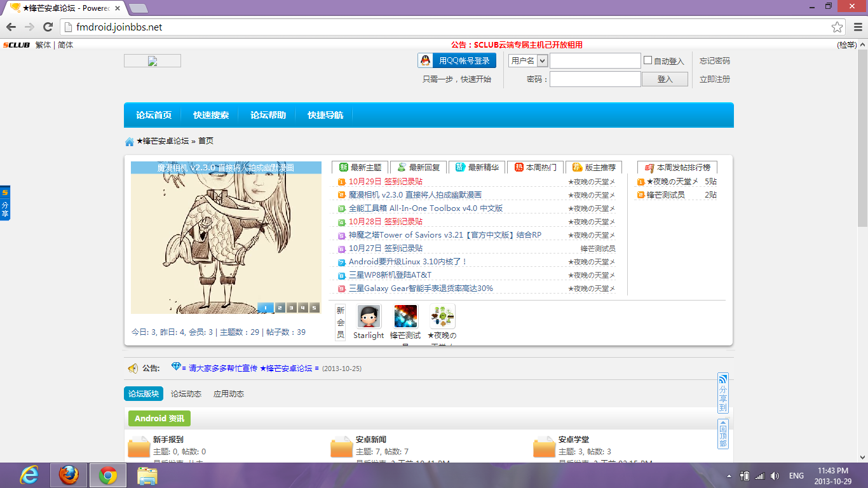Switch to the 版主推荐 tab
Viewport: 868px width, 488px height.
[x=593, y=167]
